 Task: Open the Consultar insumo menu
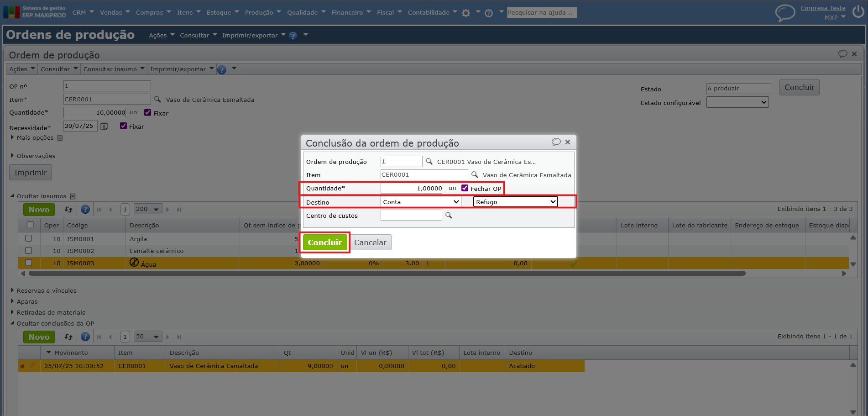(114, 69)
